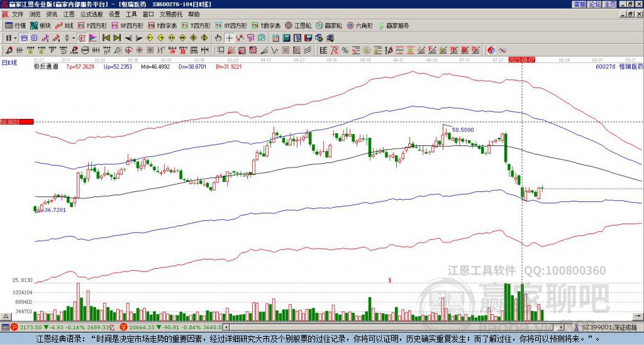Open the 帮助 menu
The image size is (644, 345).
(194, 14)
